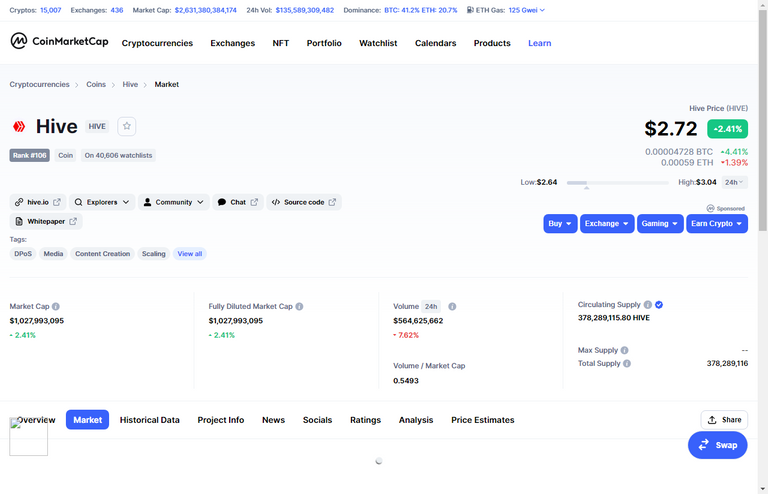Click the Source code external link icon
Image resolution: width=768 pixels, height=494 pixels.
(x=332, y=202)
